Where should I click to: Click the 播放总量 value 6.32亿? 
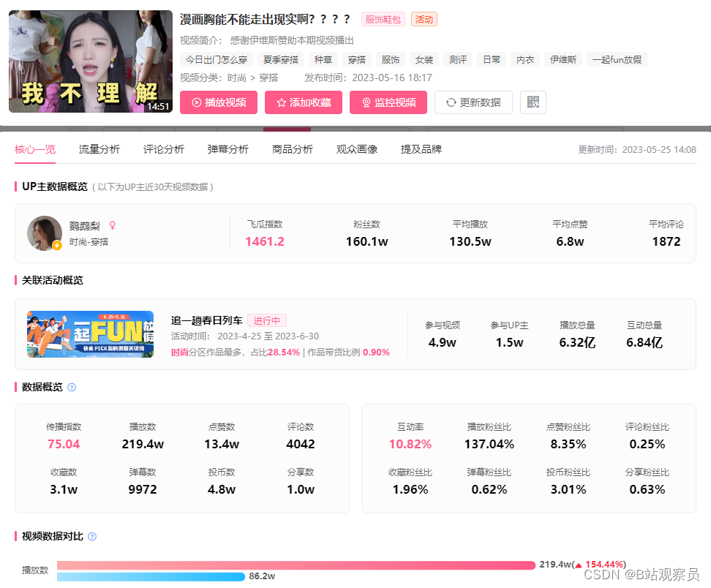(577, 342)
